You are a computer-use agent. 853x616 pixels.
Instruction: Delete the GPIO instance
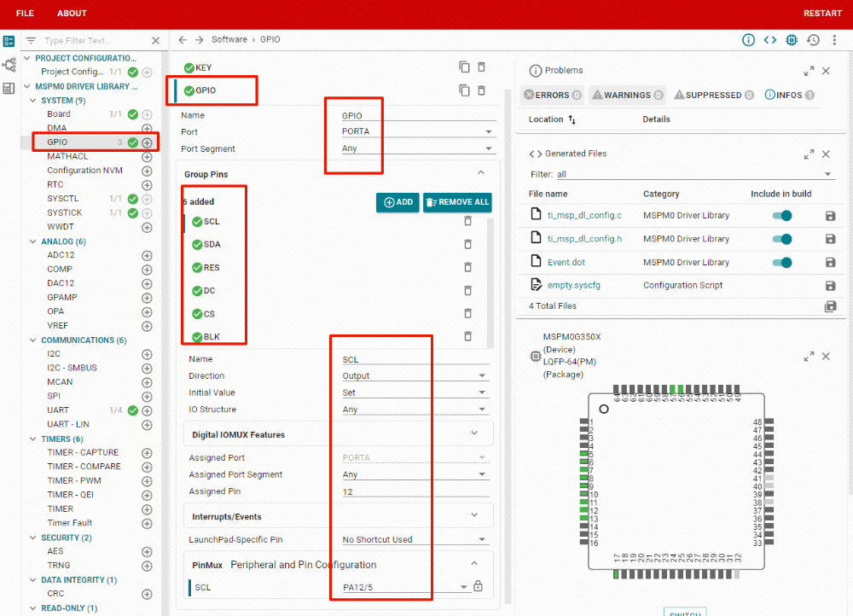pyautogui.click(x=481, y=90)
